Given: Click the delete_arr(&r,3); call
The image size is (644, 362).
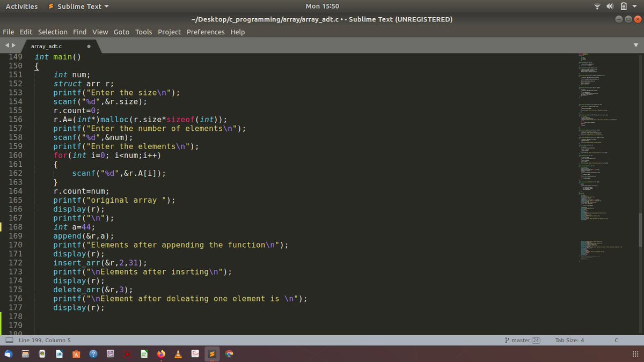Looking at the screenshot, I should 93,290.
